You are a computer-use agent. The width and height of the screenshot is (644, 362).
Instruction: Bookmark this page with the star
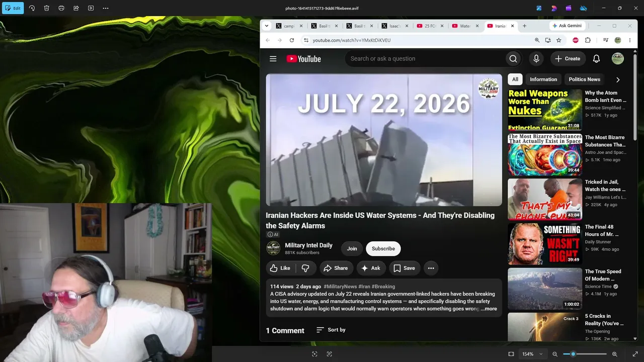click(558, 40)
